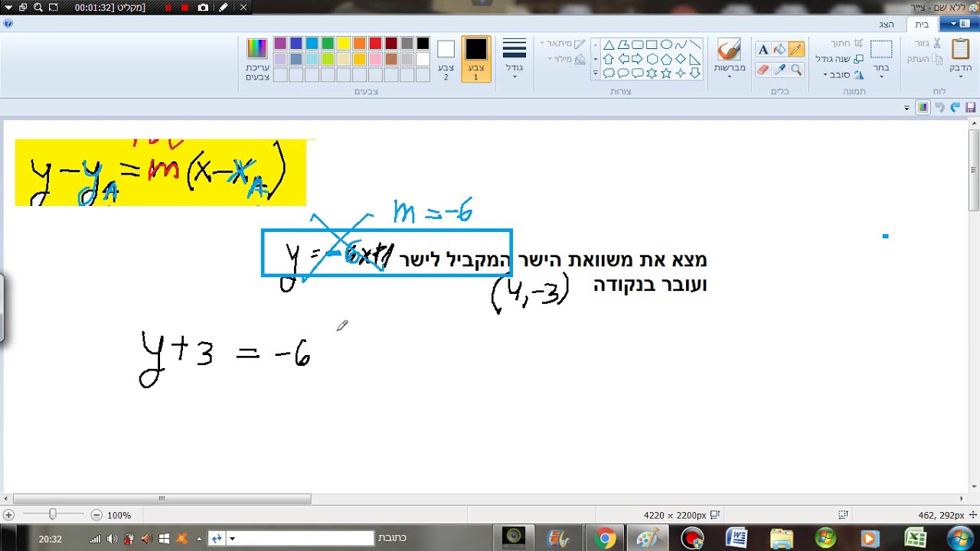Choose the curve shape
980x551 pixels.
[x=681, y=45]
